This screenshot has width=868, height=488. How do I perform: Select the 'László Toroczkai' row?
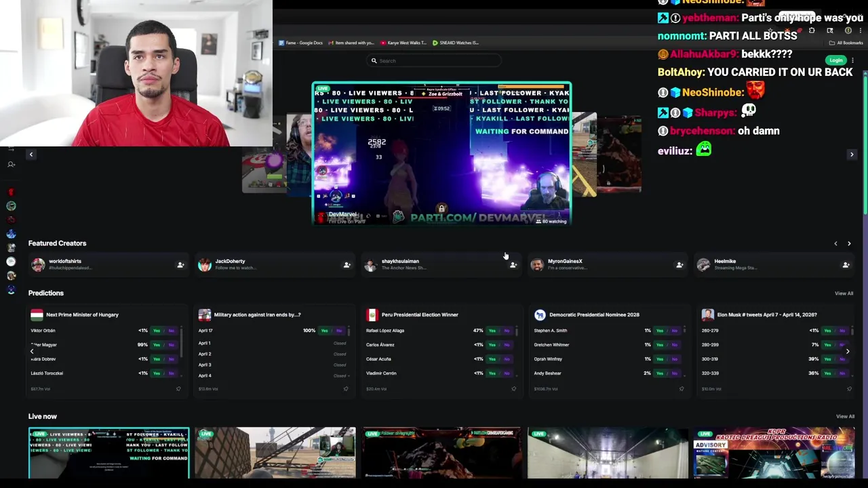click(105, 373)
